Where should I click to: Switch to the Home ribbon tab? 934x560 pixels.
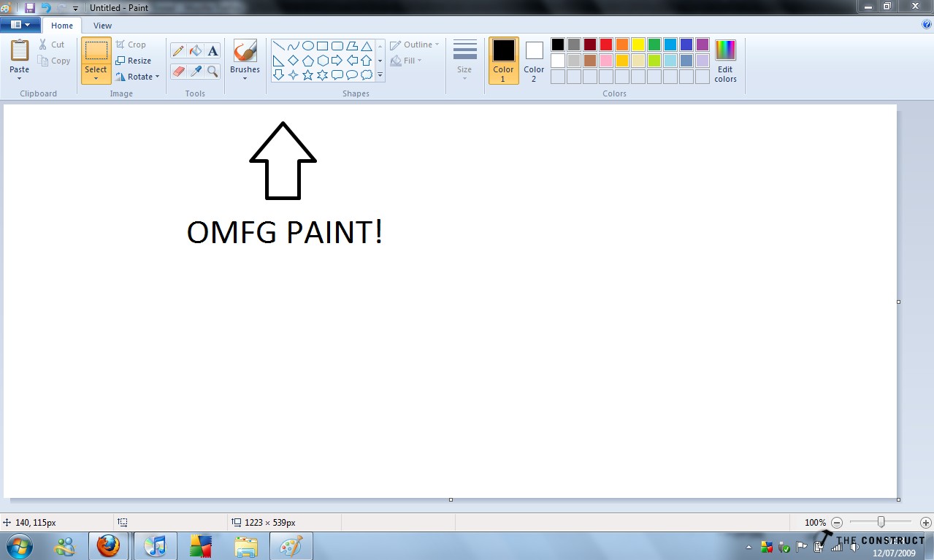coord(62,26)
